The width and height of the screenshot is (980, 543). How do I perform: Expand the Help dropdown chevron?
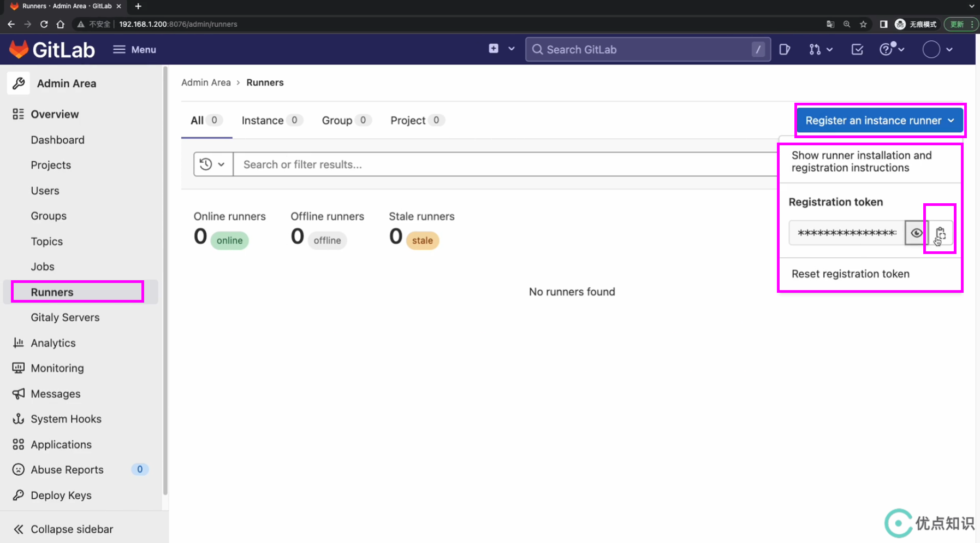click(x=901, y=50)
